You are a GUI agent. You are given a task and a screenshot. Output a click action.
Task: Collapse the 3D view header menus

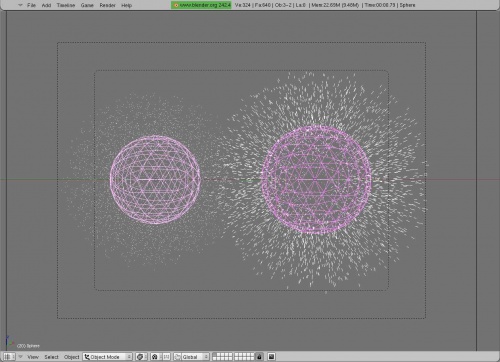click(21, 357)
